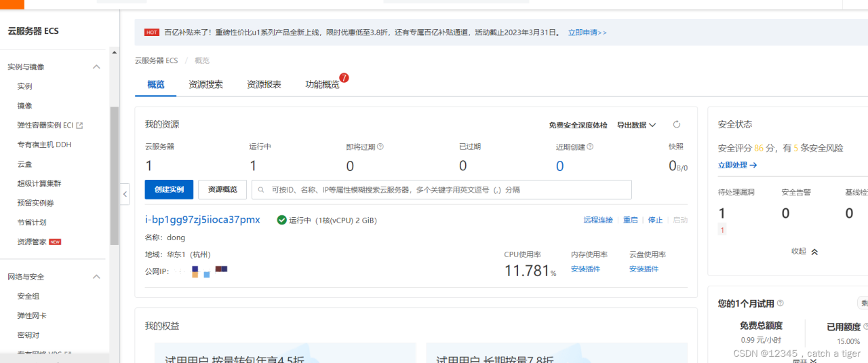
Task: Open the 导出数据 dropdown
Action: pos(636,125)
